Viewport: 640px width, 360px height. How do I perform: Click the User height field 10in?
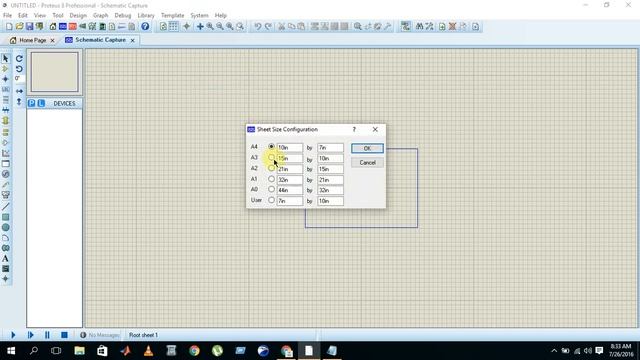[330, 201]
